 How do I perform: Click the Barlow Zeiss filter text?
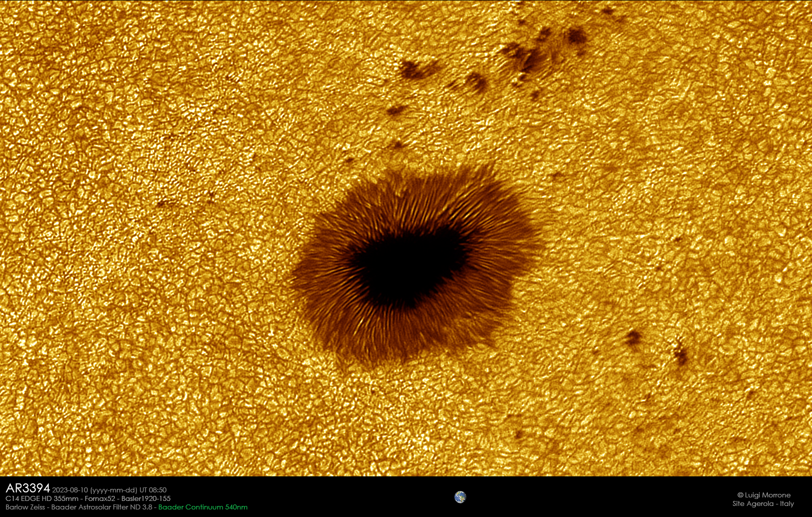79,507
